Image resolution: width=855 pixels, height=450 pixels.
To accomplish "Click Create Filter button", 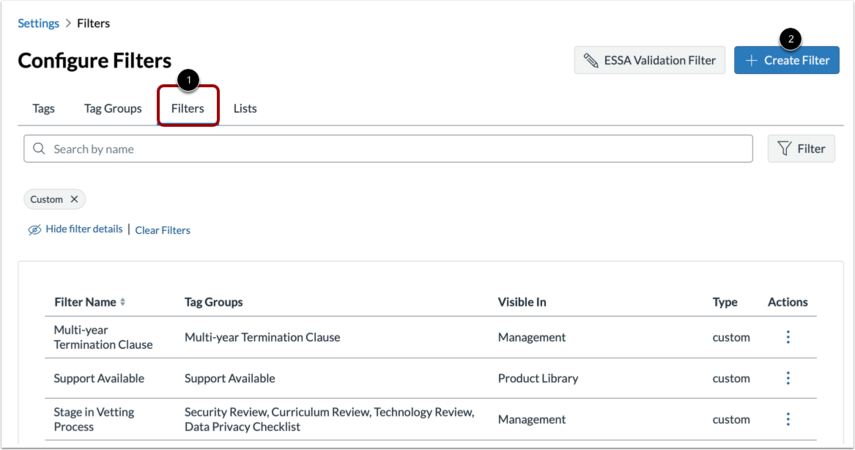I will (786, 60).
